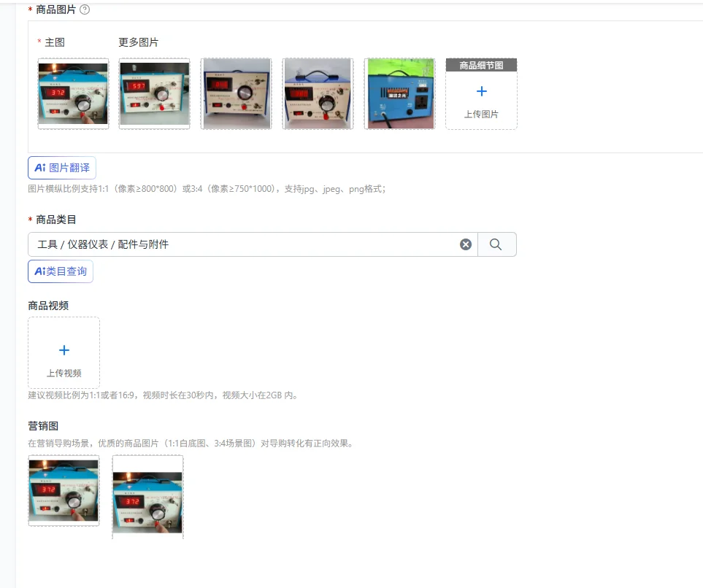
Task: Click the first 营销图 square thumbnail
Action: point(64,490)
